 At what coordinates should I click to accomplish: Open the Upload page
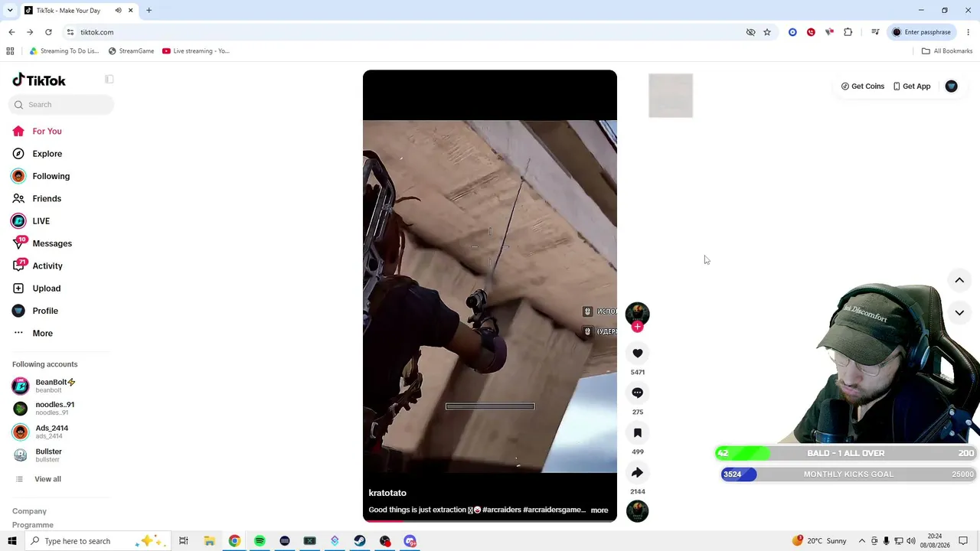click(46, 289)
